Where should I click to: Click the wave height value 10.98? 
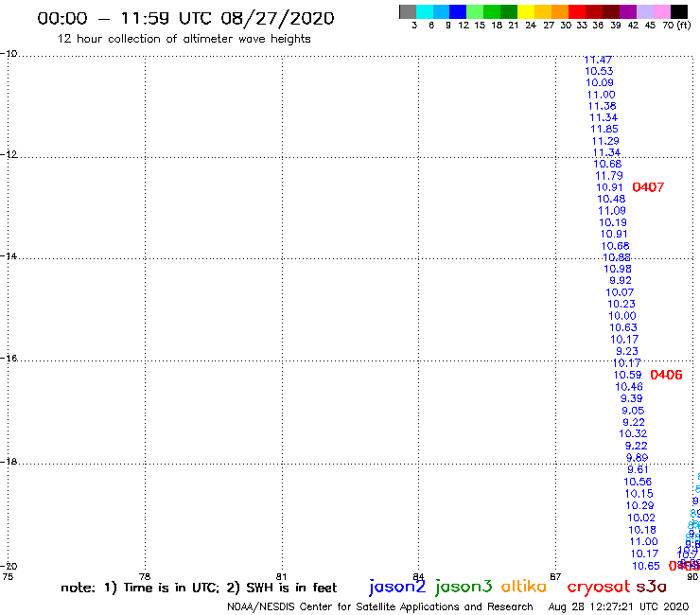pyautogui.click(x=618, y=269)
